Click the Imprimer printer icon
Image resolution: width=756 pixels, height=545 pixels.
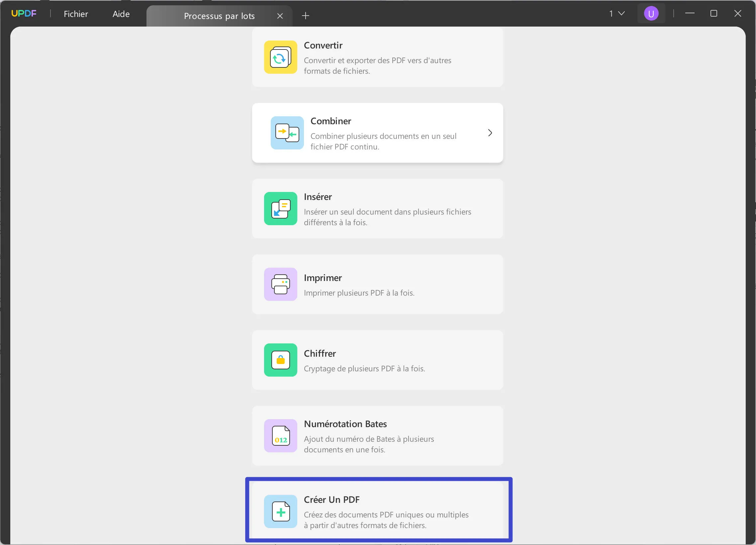[x=280, y=284]
